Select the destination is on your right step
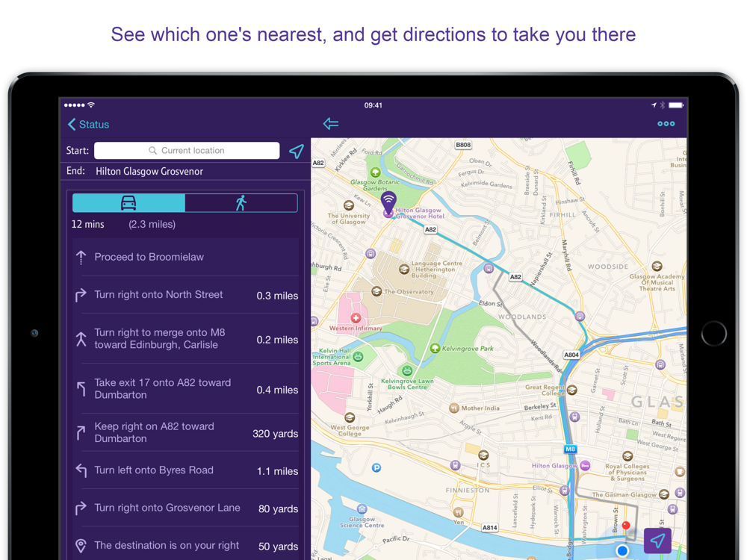 (186, 546)
